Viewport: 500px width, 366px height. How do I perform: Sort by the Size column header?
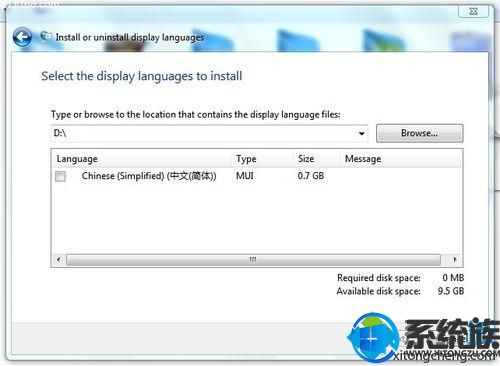(x=317, y=159)
